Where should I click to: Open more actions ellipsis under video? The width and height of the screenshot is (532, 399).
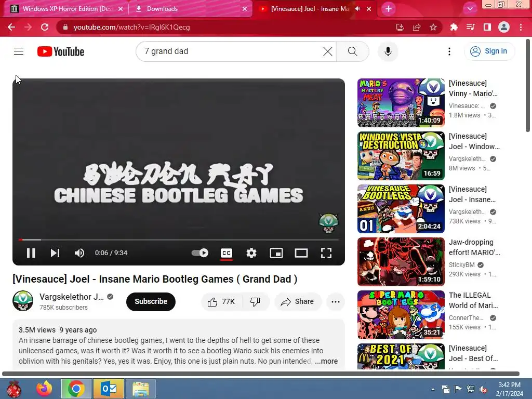pos(335,302)
